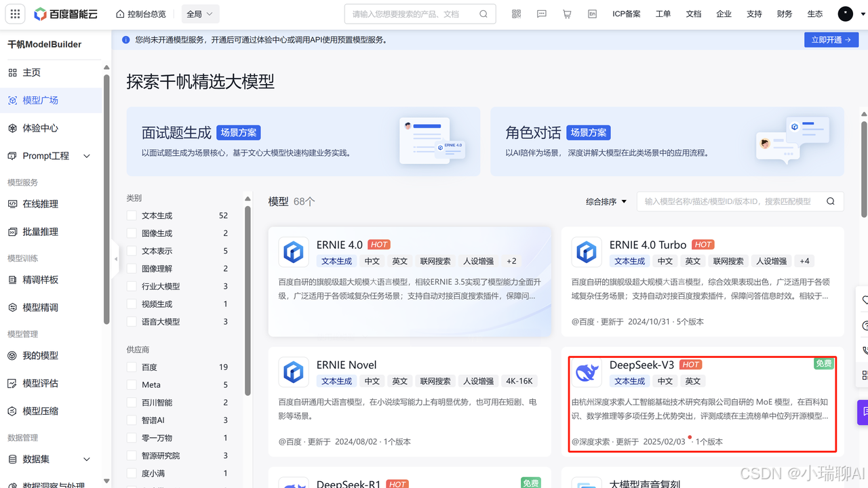The width and height of the screenshot is (868, 488).
Task: Click the ERNIE 4.0 Turbo model logo
Action: [x=587, y=253]
